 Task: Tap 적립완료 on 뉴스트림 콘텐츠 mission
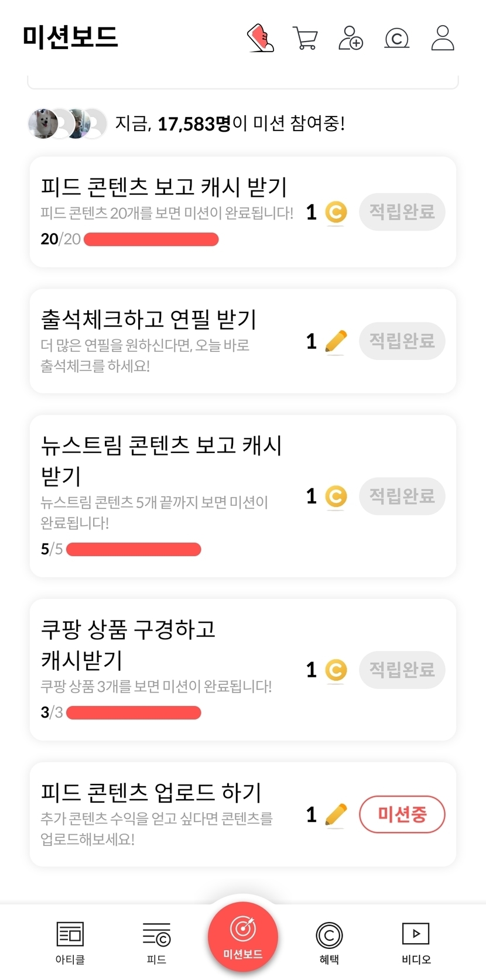402,496
